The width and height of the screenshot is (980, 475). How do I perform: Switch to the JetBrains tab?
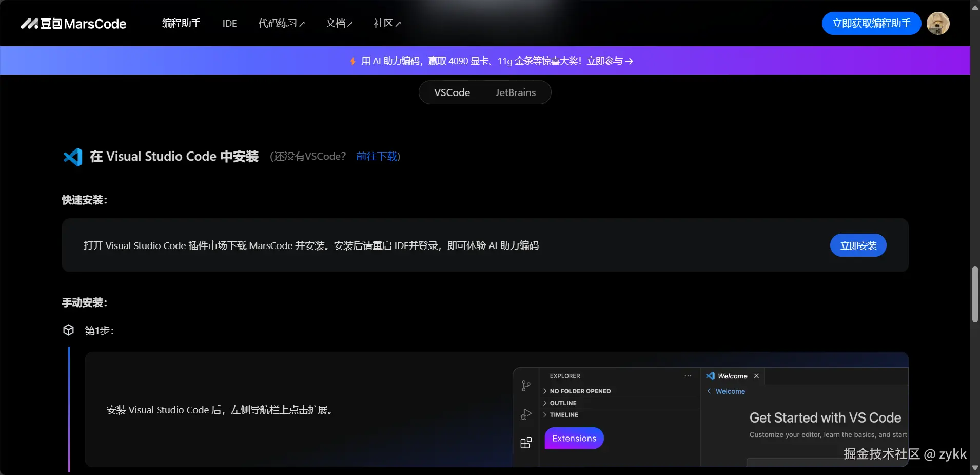click(515, 92)
